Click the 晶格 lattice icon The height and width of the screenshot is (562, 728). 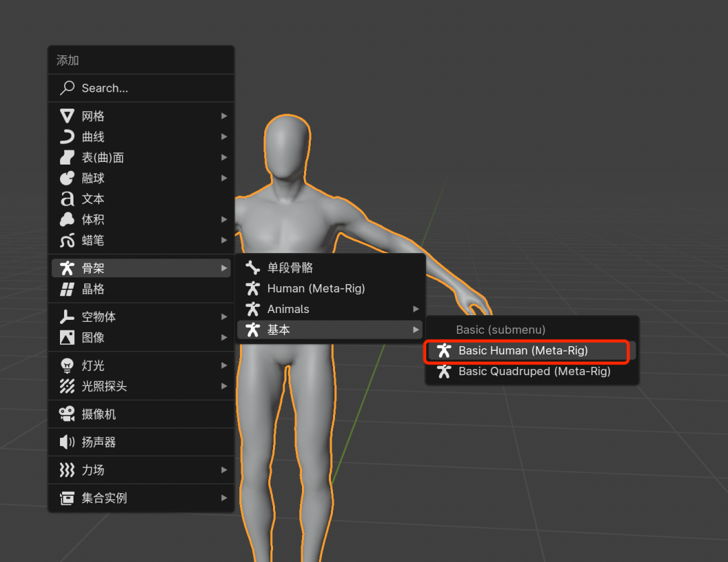(67, 289)
